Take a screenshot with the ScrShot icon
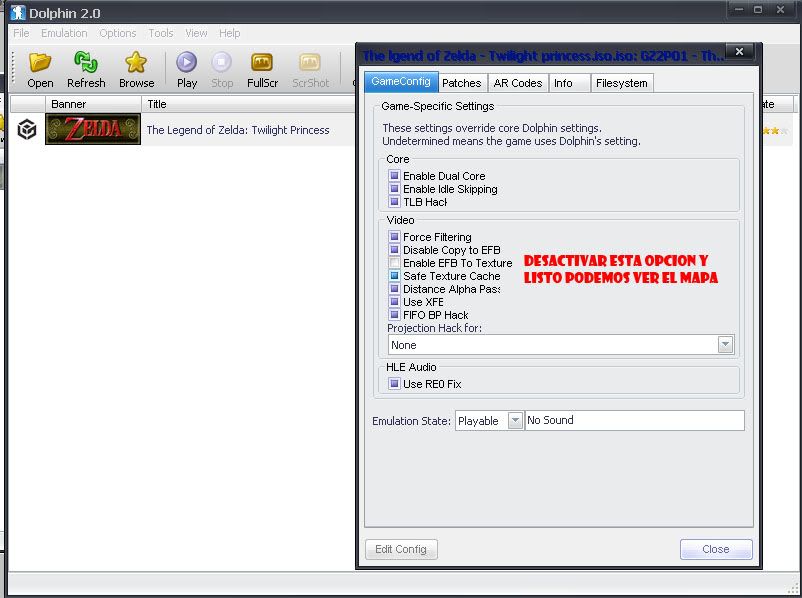The height and width of the screenshot is (598, 802). pos(310,62)
